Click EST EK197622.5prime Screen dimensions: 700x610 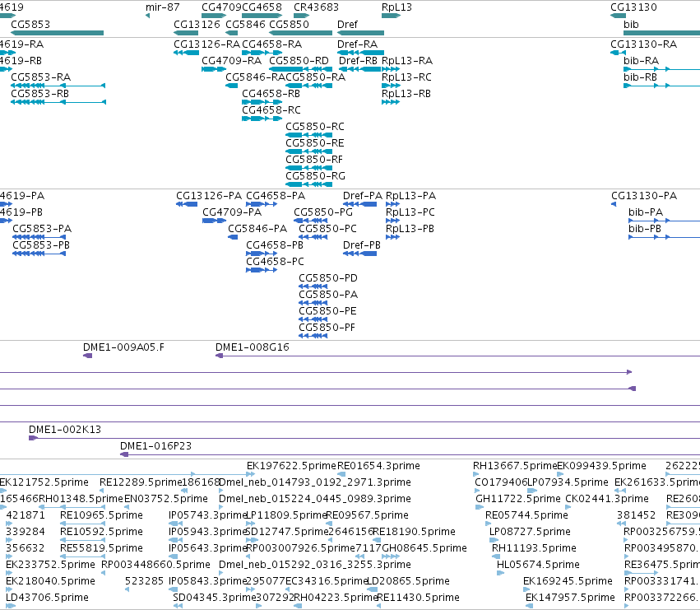[x=291, y=466]
